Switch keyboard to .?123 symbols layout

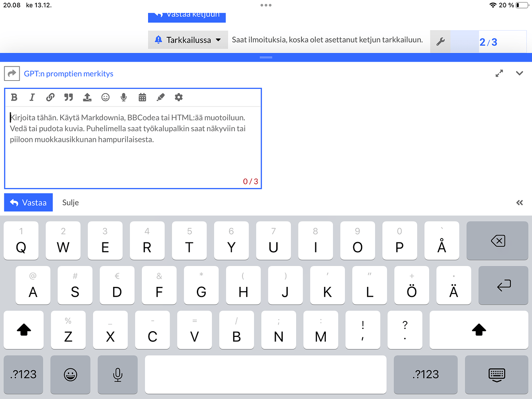pos(23,375)
